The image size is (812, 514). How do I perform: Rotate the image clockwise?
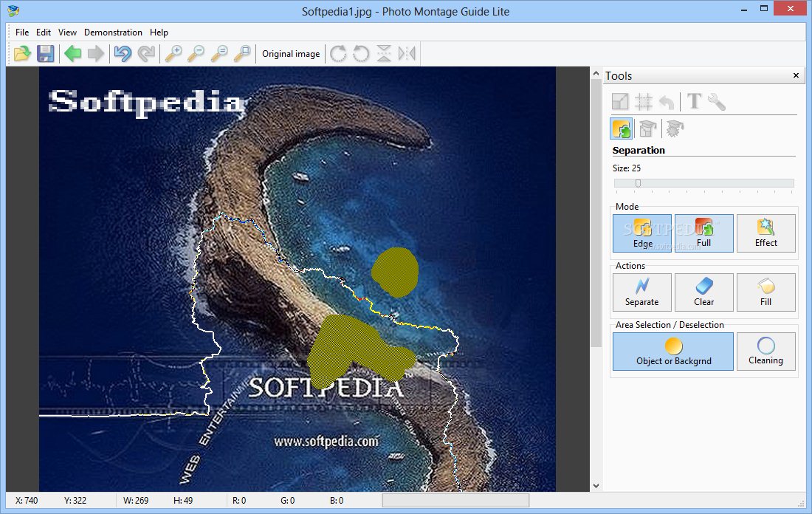coord(338,53)
